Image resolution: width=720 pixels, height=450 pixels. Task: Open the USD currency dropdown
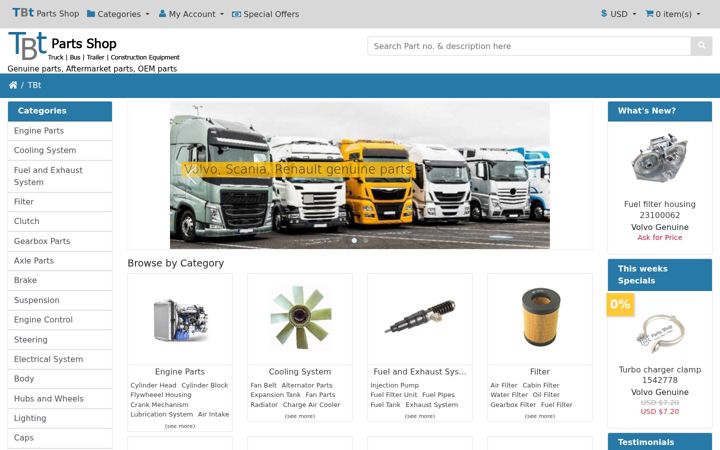[x=619, y=14]
